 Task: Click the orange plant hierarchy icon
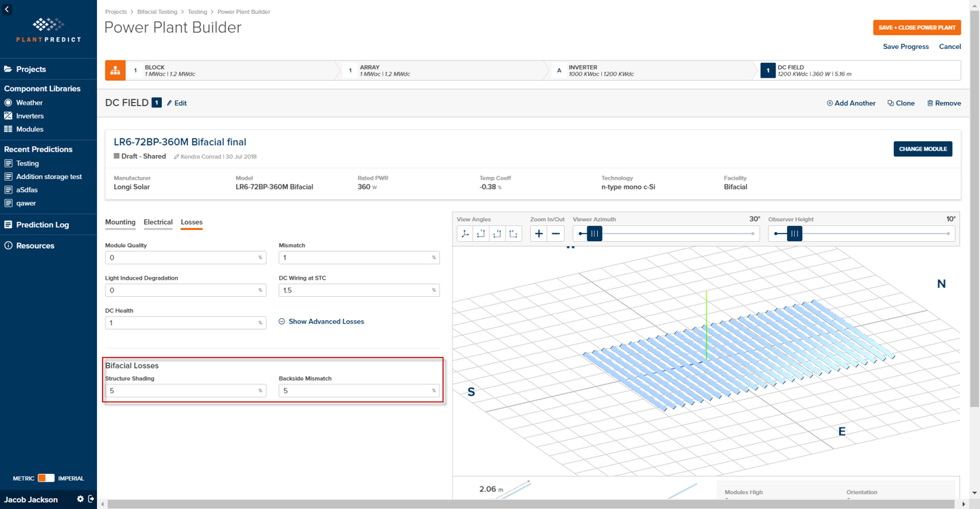pos(115,70)
